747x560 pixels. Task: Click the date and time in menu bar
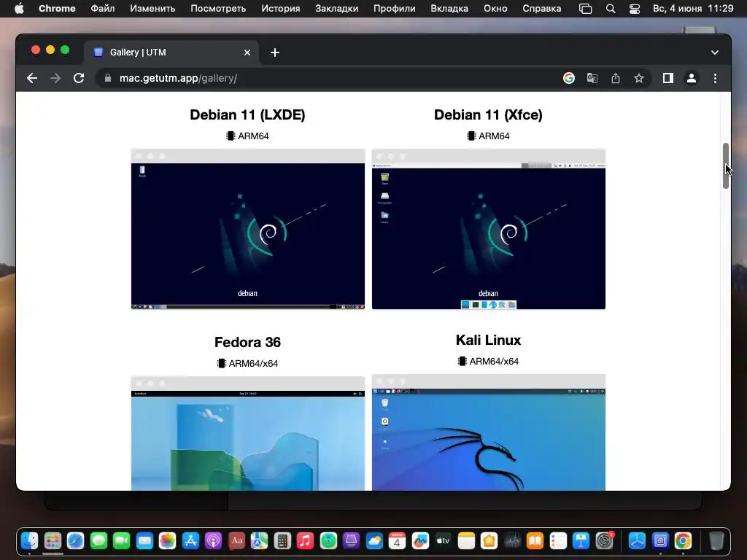pos(693,9)
